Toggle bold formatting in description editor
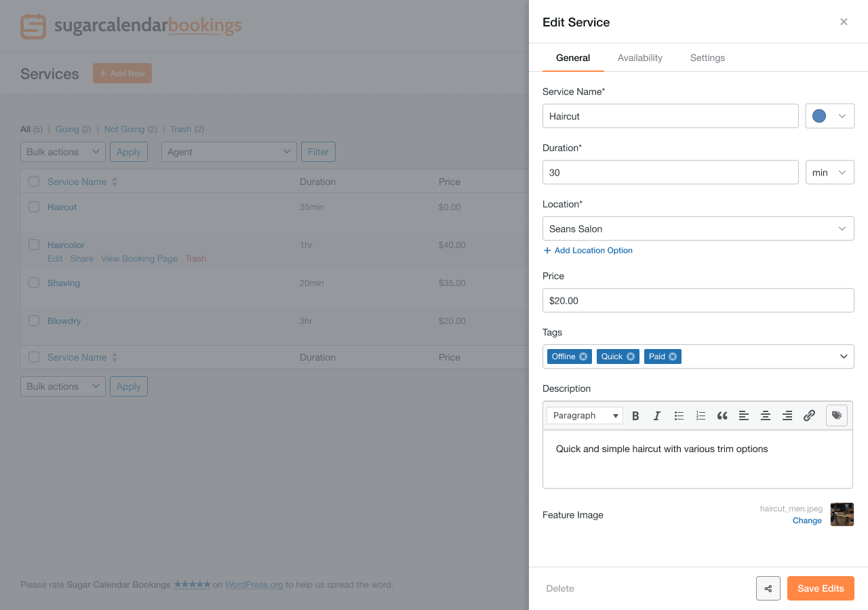Image resolution: width=868 pixels, height=610 pixels. click(x=635, y=415)
